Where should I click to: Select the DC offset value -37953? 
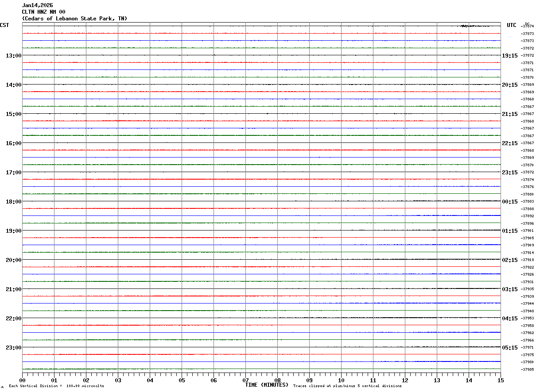click(528, 319)
